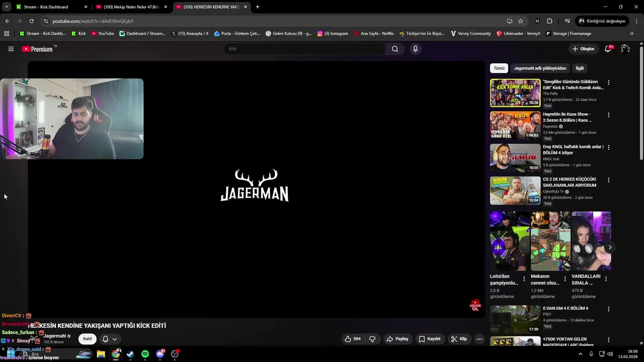Image resolution: width=644 pixels, height=362 pixels.
Task: Bookmark this page with star icon
Action: (x=521, y=21)
